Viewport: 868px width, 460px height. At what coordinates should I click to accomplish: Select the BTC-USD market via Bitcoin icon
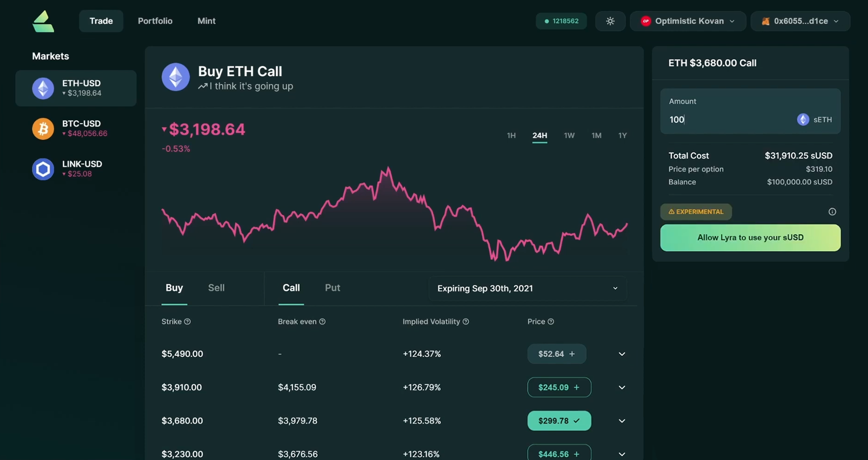pos(43,128)
